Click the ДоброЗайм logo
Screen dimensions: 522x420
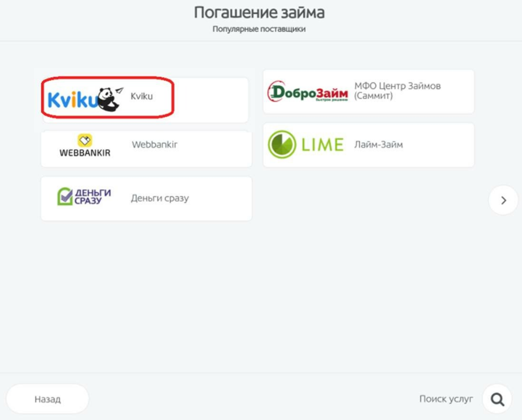point(307,92)
